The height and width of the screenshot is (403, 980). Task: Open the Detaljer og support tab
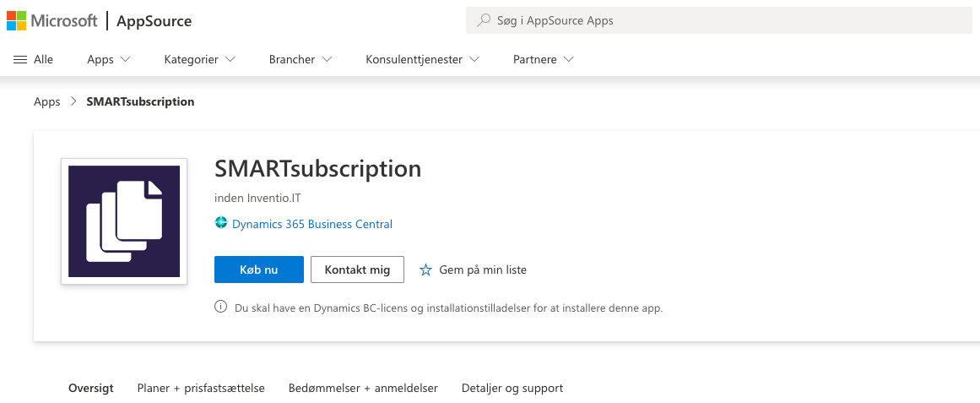tap(512, 389)
